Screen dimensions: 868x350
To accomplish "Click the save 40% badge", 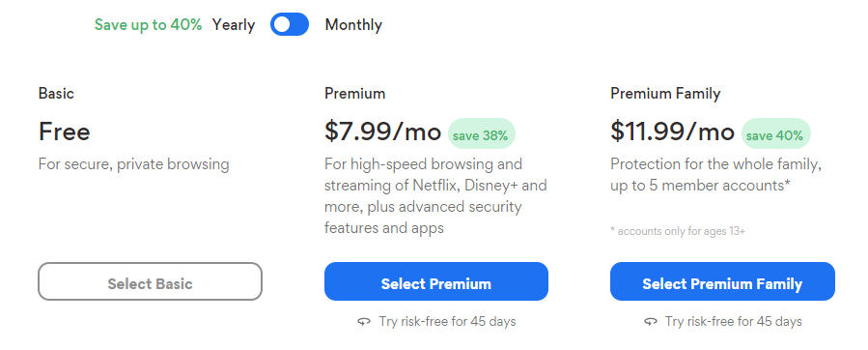I will [x=775, y=133].
